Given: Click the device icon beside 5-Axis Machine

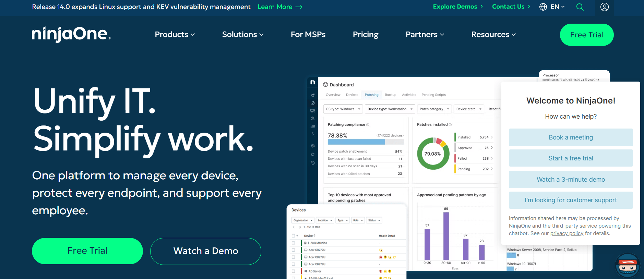Looking at the screenshot, I should click(305, 243).
